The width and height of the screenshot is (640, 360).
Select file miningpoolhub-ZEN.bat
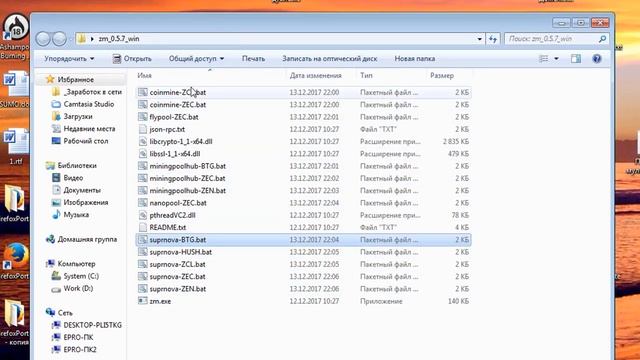point(187,191)
